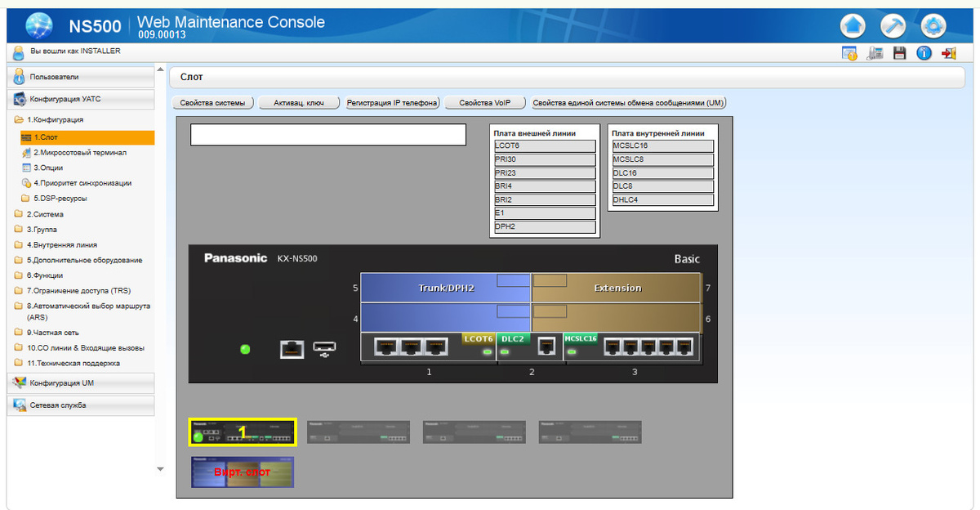
Task: Open Свойства единой системы обмена сообщениями (UM)
Action: pyautogui.click(x=628, y=103)
